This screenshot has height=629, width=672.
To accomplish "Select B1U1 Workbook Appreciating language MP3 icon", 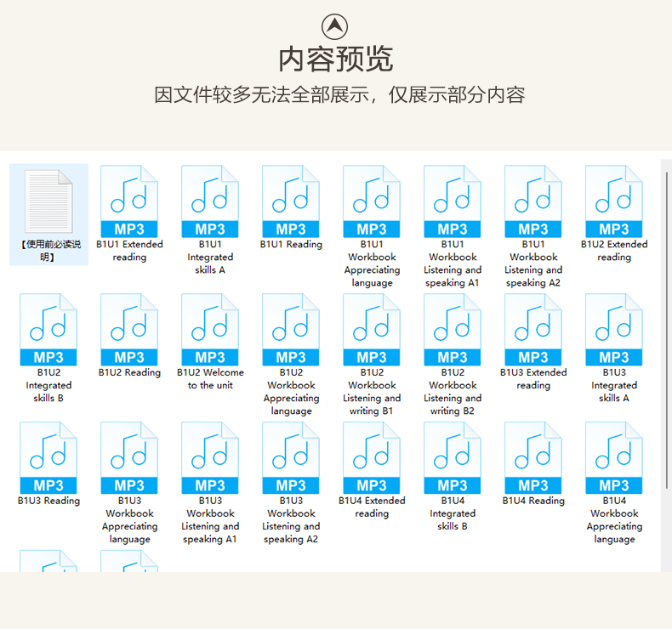I will coord(372,201).
